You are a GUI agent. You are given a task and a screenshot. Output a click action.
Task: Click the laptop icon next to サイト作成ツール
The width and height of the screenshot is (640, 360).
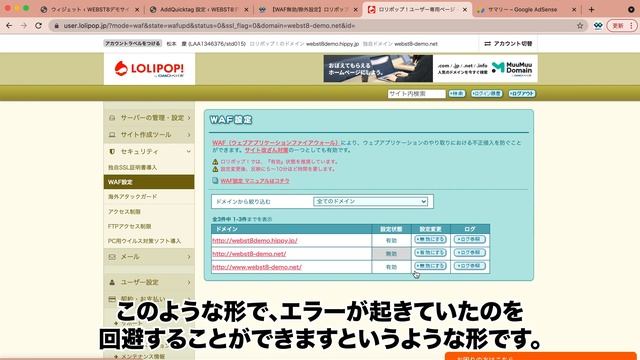[x=112, y=134]
